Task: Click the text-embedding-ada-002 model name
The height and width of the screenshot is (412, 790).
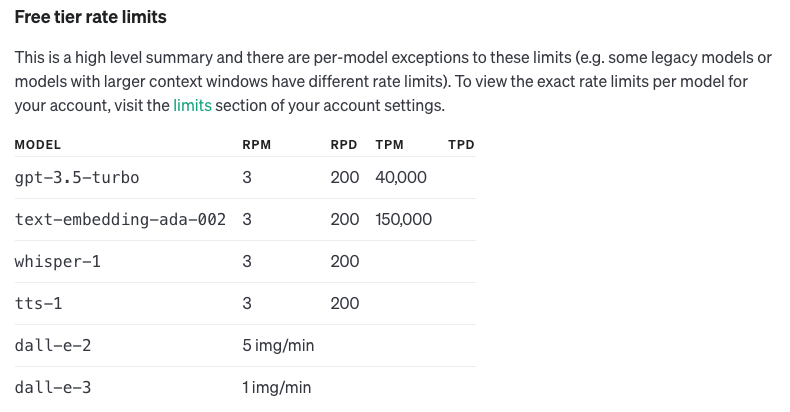Action: coord(120,219)
